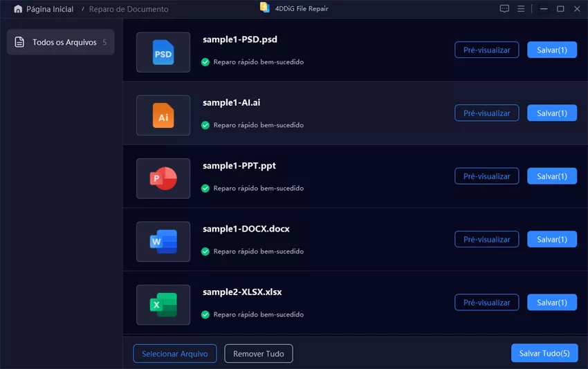
Task: Open the feedback message icon in title bar
Action: point(504,9)
